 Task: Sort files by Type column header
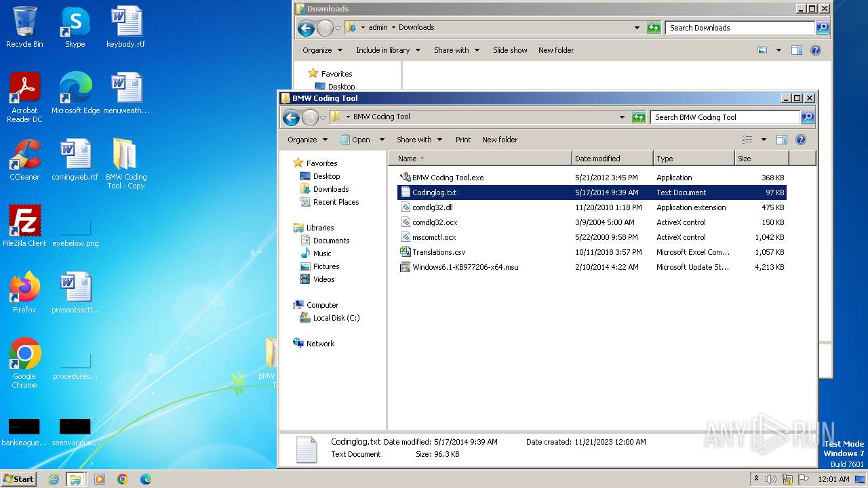(694, 159)
